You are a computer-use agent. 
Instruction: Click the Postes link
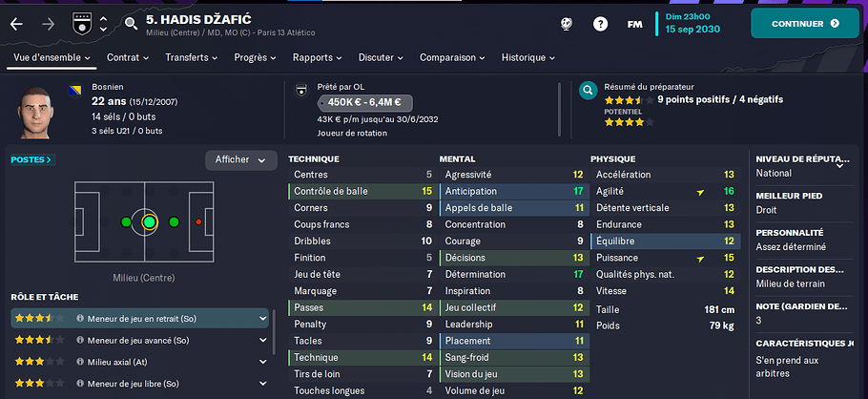(x=32, y=159)
